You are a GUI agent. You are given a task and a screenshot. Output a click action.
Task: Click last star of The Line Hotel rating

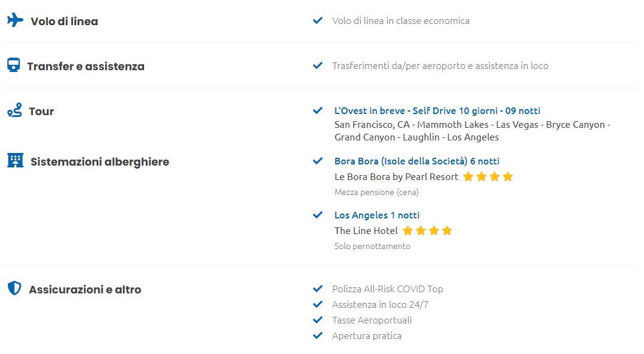pos(447,230)
